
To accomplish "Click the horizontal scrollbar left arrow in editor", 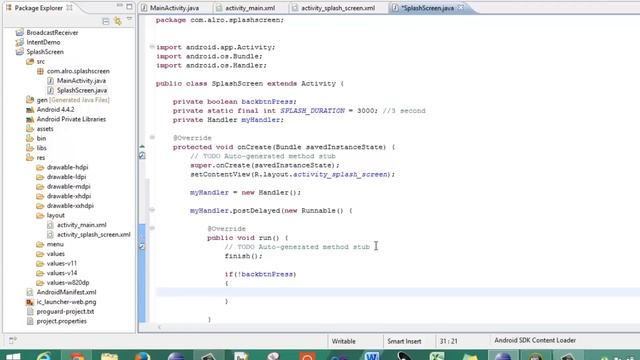I will point(160,327).
